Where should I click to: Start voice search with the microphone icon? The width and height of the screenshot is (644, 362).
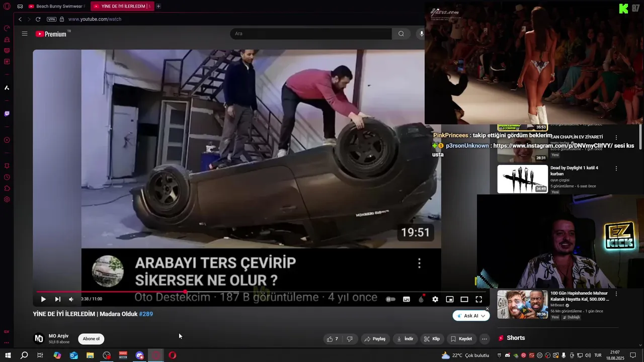[421, 34]
